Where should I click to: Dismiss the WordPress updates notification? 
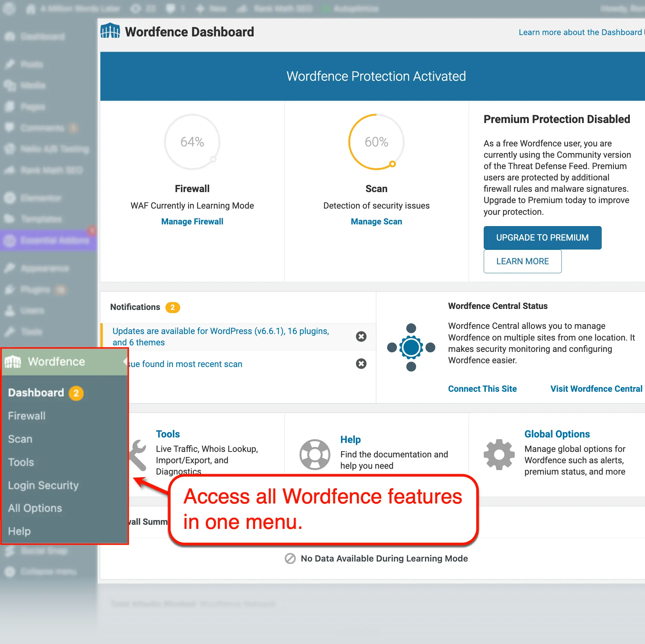(361, 336)
